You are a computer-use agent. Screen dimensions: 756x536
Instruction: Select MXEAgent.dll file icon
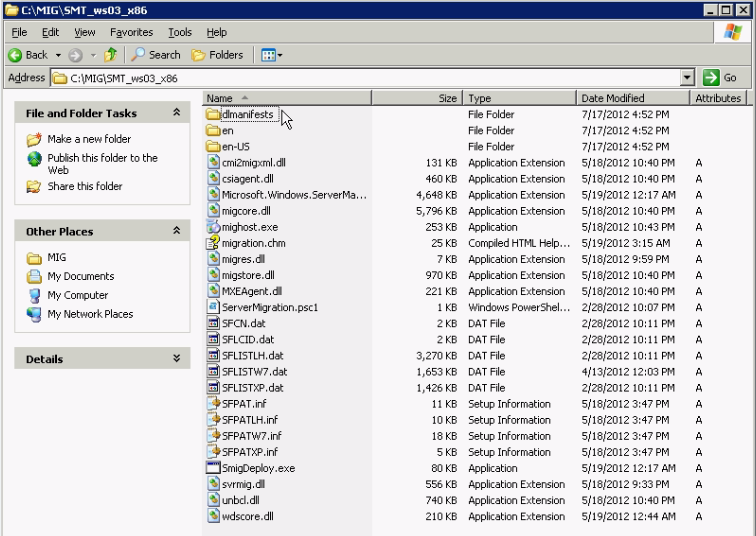(213, 291)
